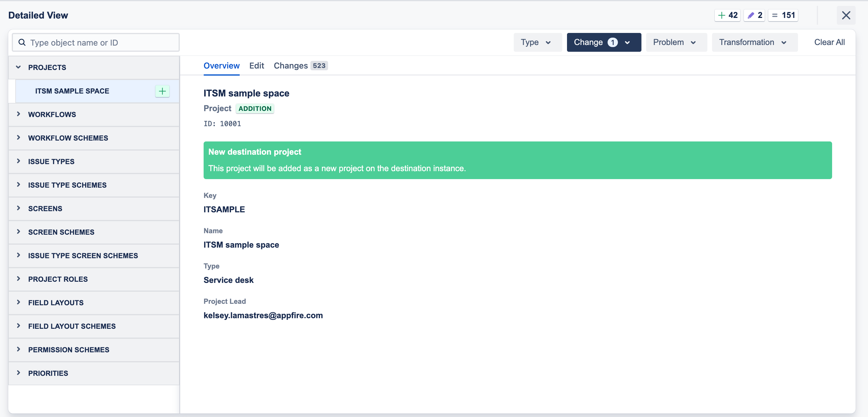Screen dimensions: 868x417
Task: Click the ITSM sample space heading
Action: click(x=246, y=93)
